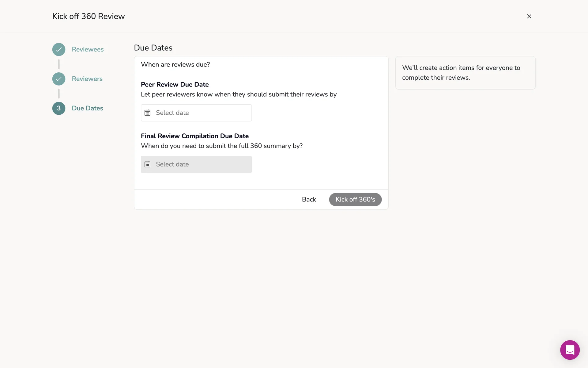Select the Due Dates step label
The height and width of the screenshot is (368, 588).
tap(87, 108)
